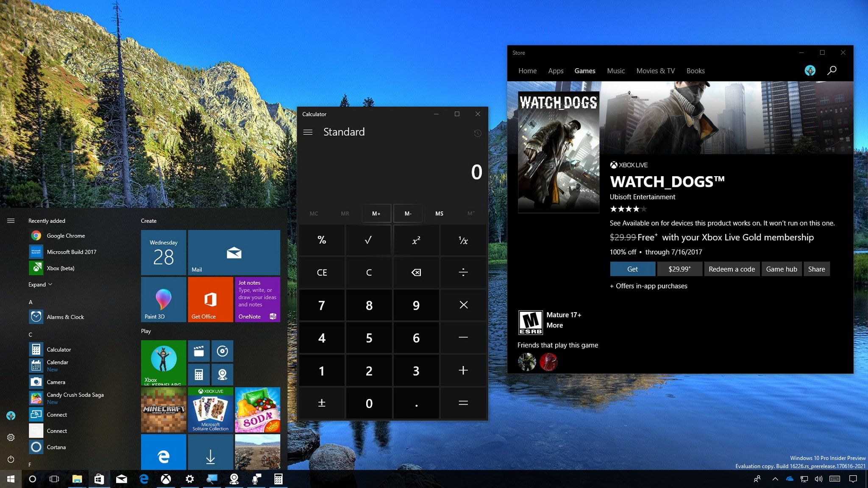The width and height of the screenshot is (868, 488).
Task: Open the Movies & TV tile
Action: tap(198, 351)
